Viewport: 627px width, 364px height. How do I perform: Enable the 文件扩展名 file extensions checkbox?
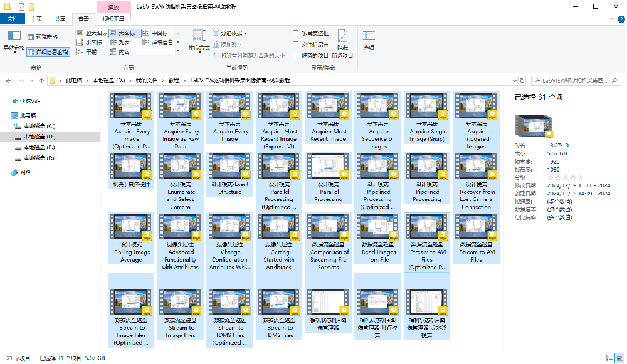pyautogui.click(x=311, y=44)
